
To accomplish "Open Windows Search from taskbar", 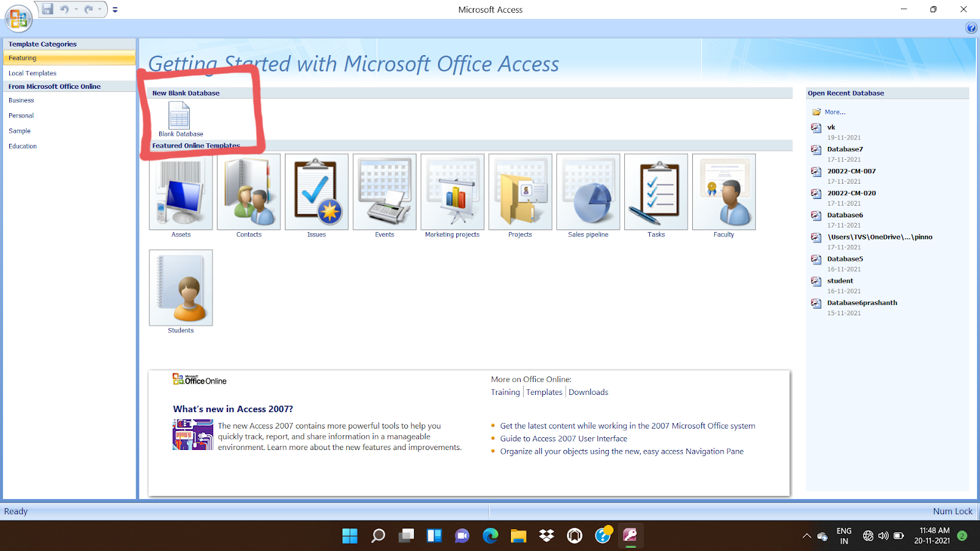I will tap(378, 536).
